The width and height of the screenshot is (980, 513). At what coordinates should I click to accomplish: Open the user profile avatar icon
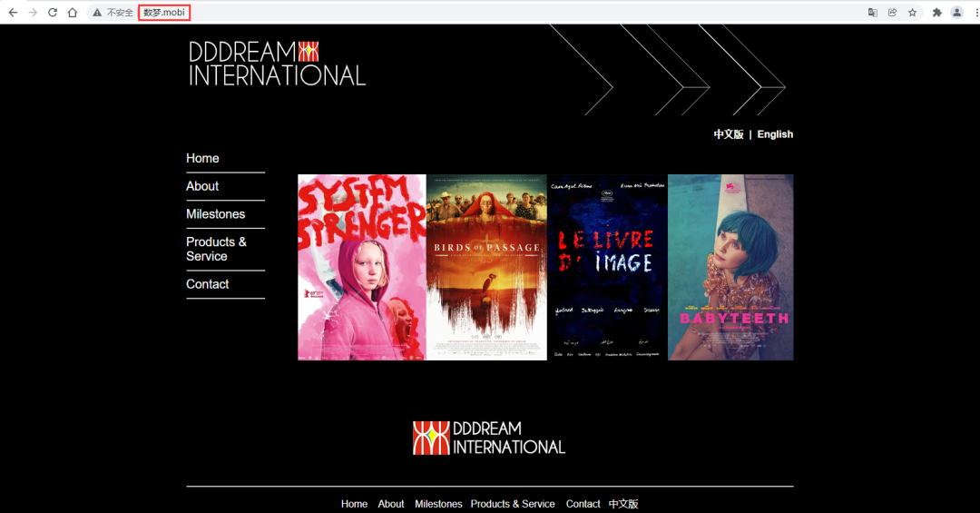(x=957, y=13)
